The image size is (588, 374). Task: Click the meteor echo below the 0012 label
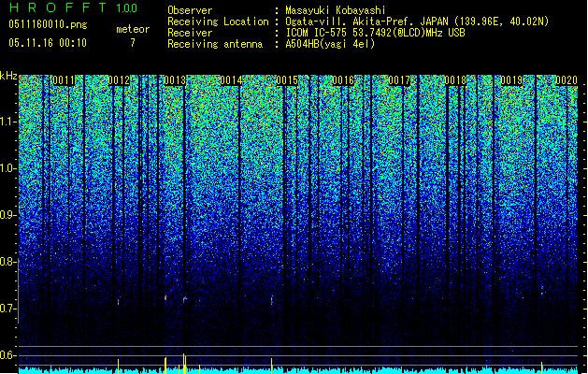(119, 302)
